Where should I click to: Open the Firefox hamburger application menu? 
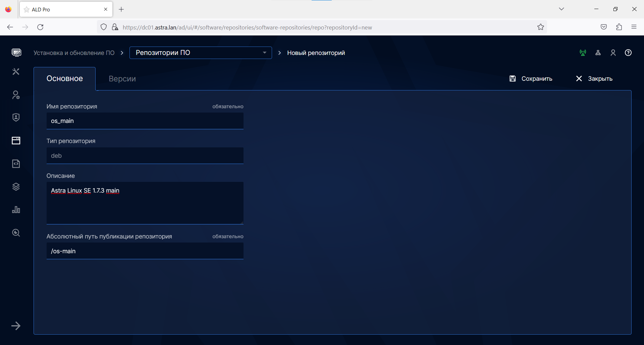tap(634, 27)
